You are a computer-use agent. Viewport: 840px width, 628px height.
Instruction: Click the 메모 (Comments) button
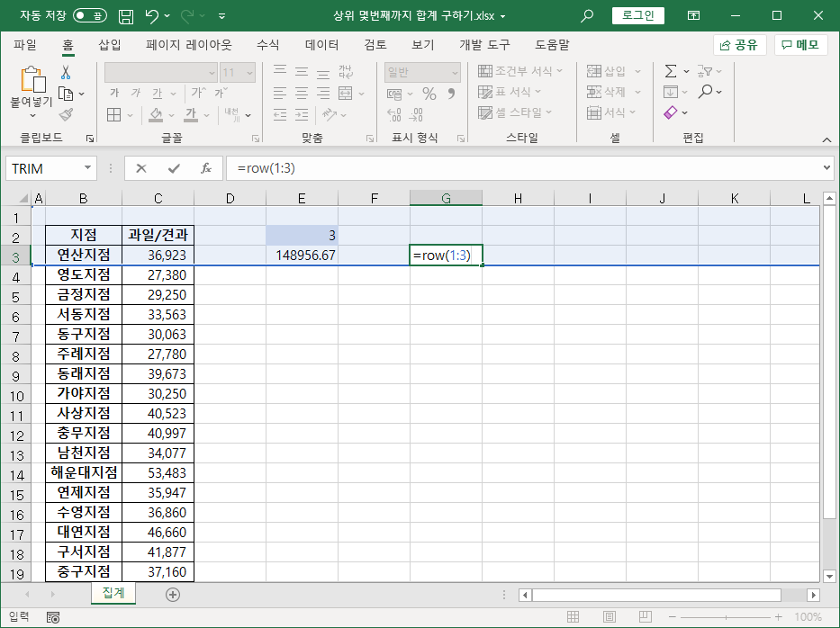800,45
